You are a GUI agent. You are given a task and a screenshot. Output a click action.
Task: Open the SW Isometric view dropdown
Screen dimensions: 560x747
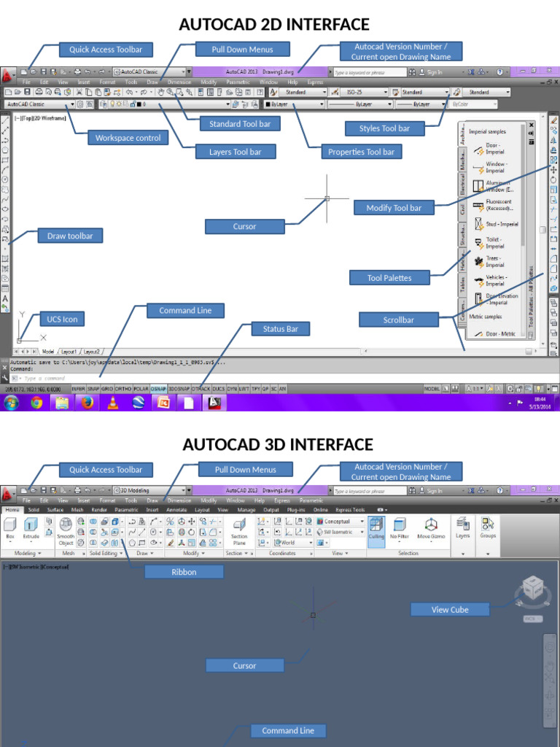click(x=341, y=532)
